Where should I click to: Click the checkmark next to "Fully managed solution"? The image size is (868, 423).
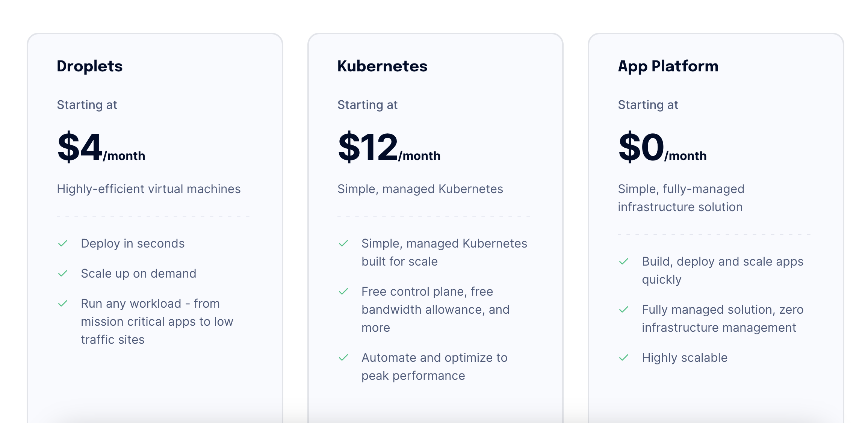[624, 310]
